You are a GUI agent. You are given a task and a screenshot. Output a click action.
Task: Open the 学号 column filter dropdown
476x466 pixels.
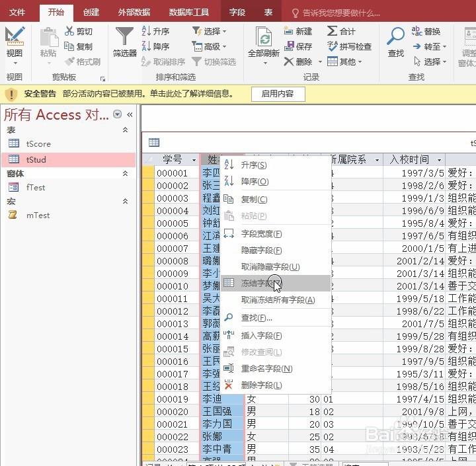point(194,160)
